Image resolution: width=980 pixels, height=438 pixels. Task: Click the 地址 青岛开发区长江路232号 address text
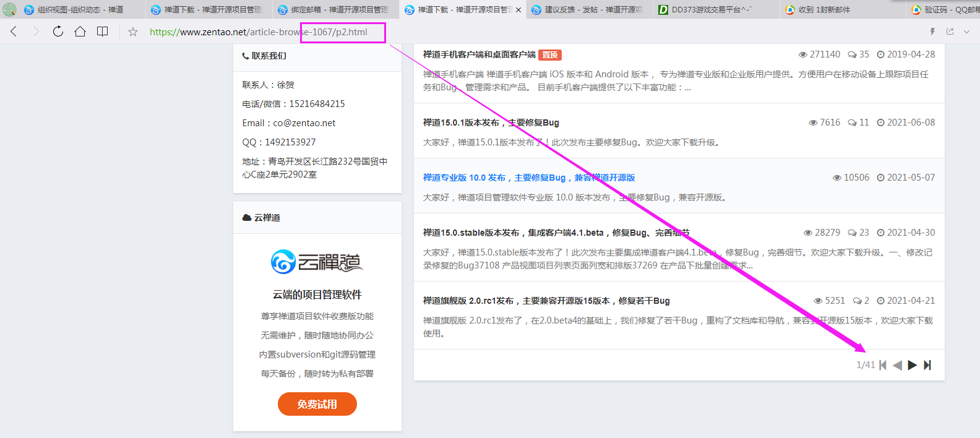tap(315, 168)
